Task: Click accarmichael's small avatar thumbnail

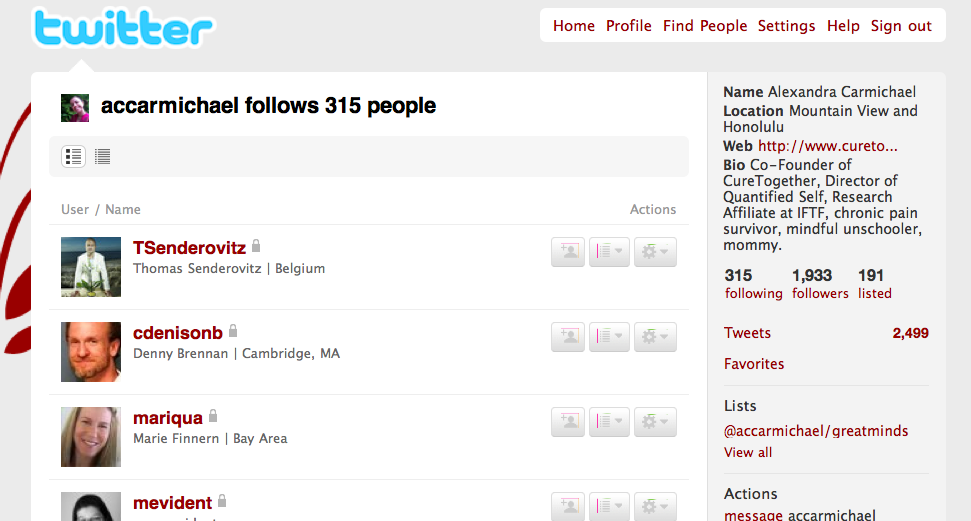Action: click(x=75, y=108)
